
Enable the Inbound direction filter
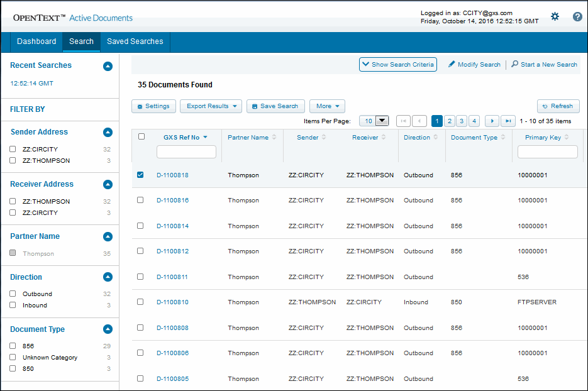click(x=13, y=306)
